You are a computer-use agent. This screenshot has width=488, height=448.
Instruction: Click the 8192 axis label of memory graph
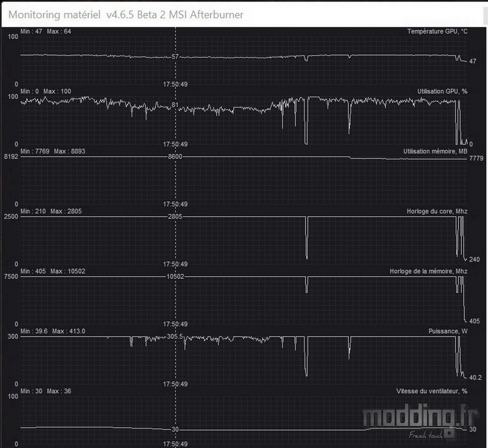[11, 157]
